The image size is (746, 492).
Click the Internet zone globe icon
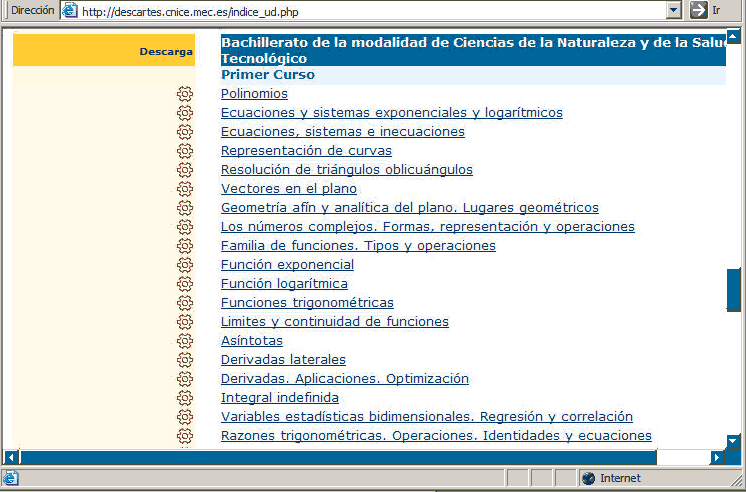(589, 478)
